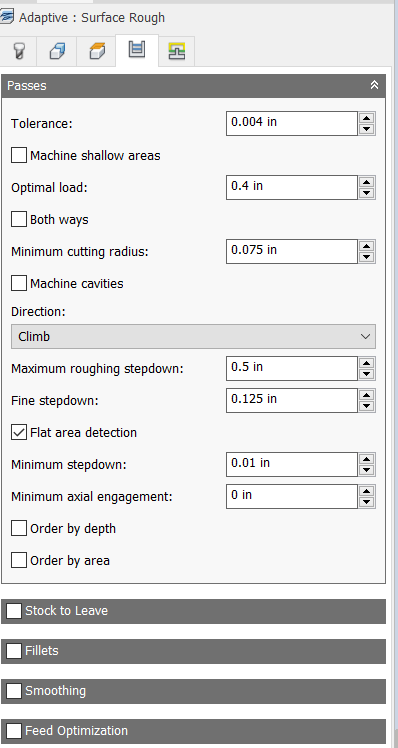
Task: Edit Minimum axial engagement field
Action: pyautogui.click(x=292, y=496)
